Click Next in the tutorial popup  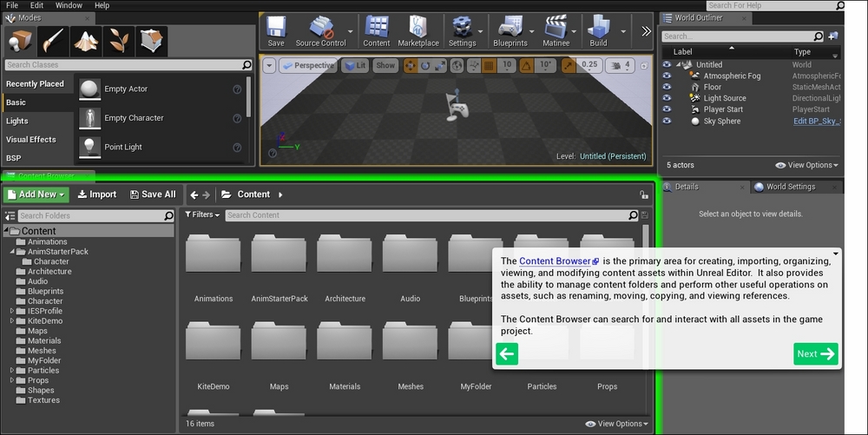pyautogui.click(x=815, y=354)
